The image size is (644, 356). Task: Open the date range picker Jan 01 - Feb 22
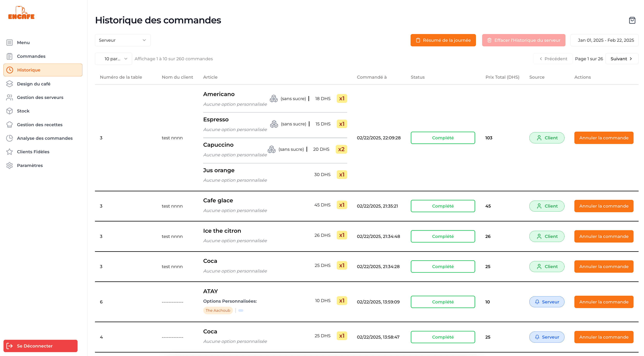click(x=604, y=40)
